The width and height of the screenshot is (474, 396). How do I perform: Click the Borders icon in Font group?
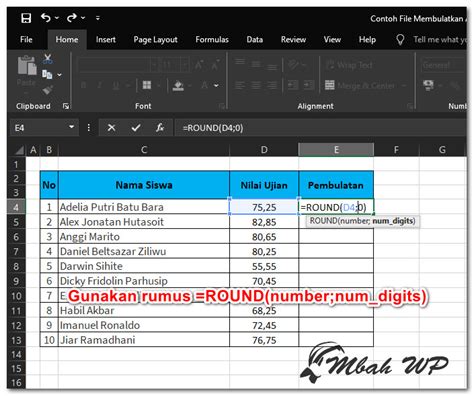147,85
